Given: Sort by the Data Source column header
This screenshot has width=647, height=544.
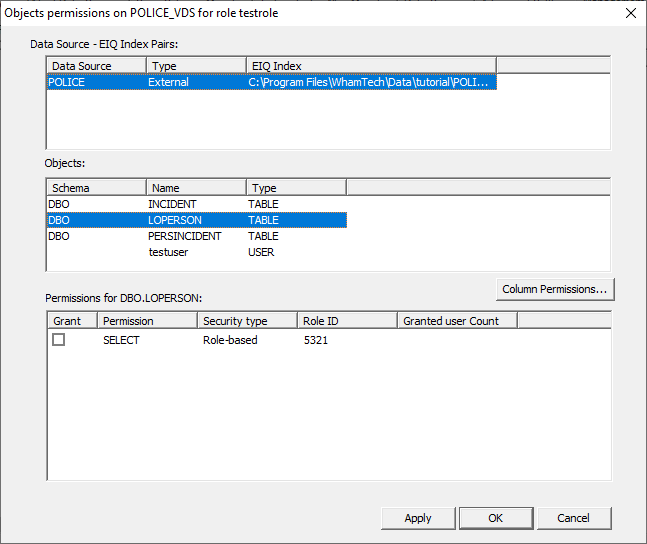Looking at the screenshot, I should (96, 66).
